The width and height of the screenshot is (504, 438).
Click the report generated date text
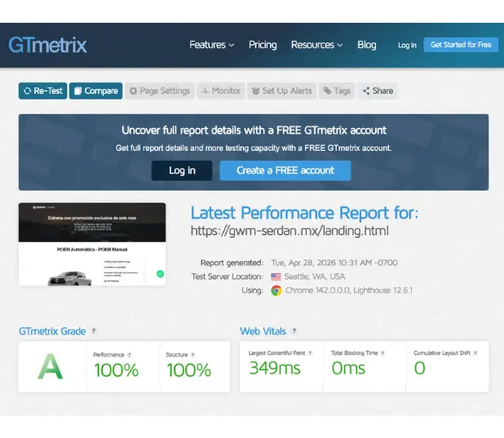pyautogui.click(x=334, y=263)
